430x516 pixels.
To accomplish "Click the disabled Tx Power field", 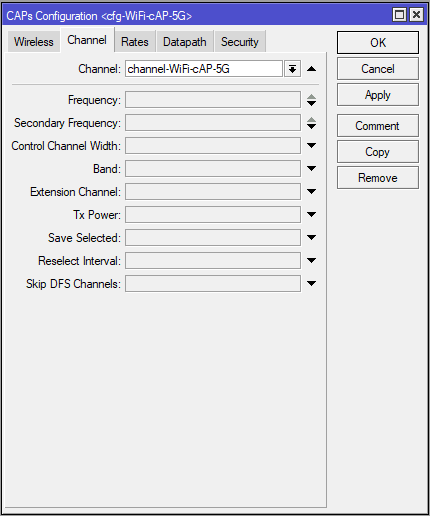I will tap(213, 215).
